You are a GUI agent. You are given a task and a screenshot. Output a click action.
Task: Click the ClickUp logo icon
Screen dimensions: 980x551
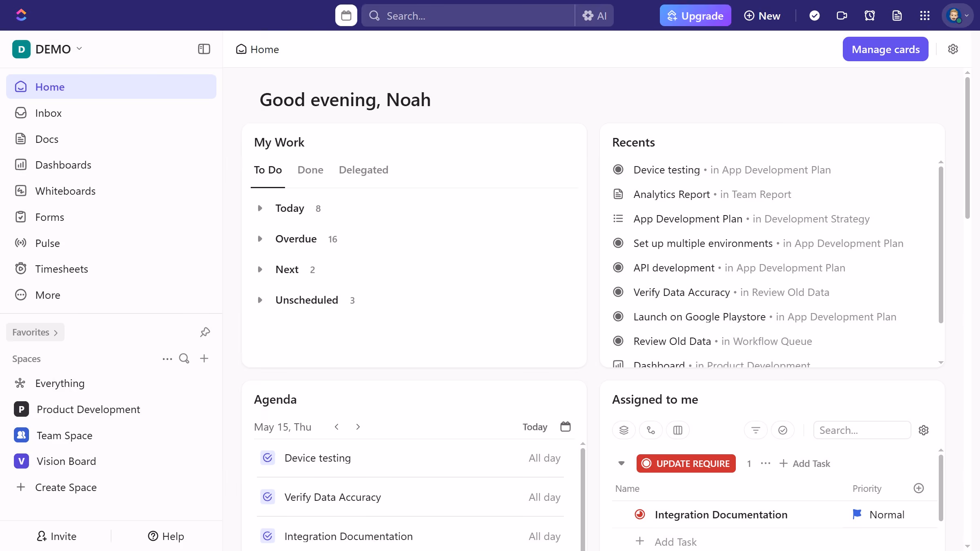[x=21, y=15]
